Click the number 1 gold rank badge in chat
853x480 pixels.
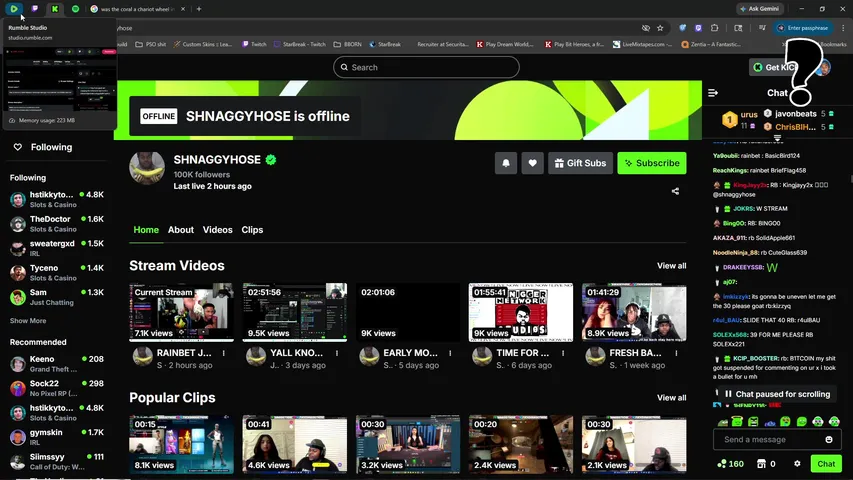(x=730, y=119)
